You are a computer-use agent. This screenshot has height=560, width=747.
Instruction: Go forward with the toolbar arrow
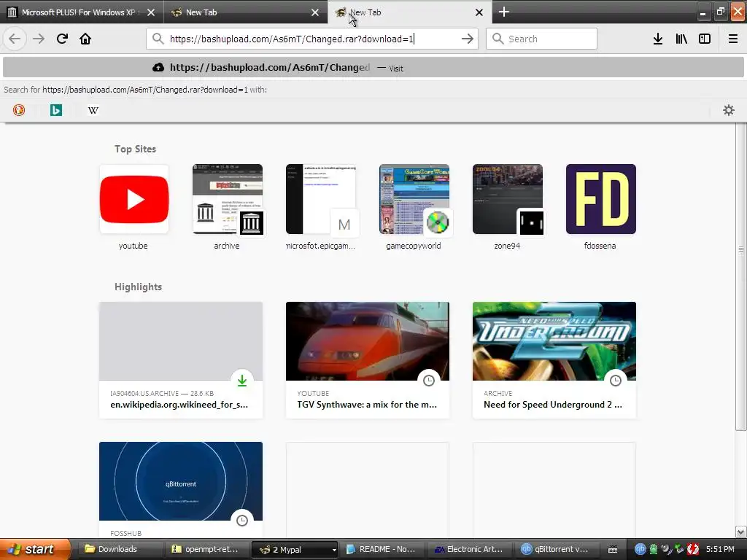[39, 39]
